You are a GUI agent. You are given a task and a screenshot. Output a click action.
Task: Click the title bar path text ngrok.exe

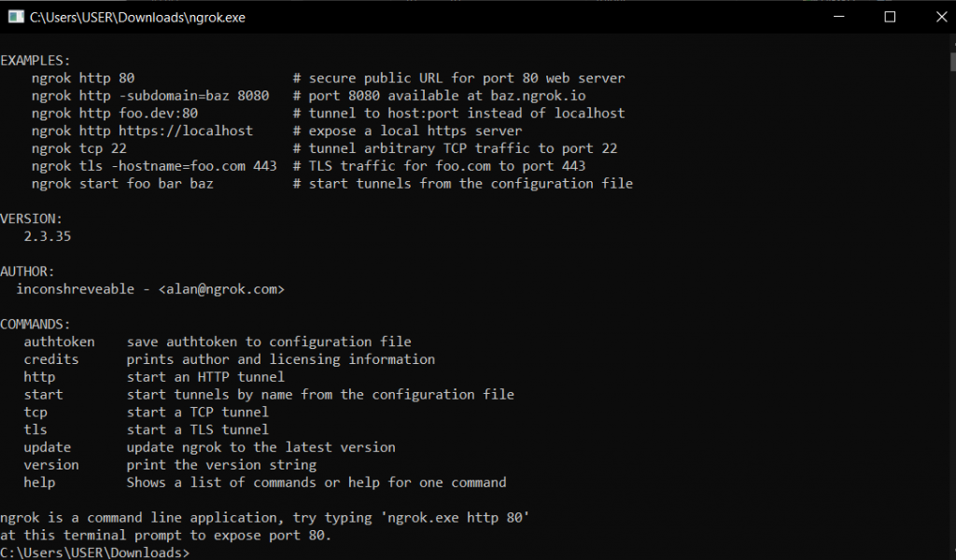click(x=138, y=18)
